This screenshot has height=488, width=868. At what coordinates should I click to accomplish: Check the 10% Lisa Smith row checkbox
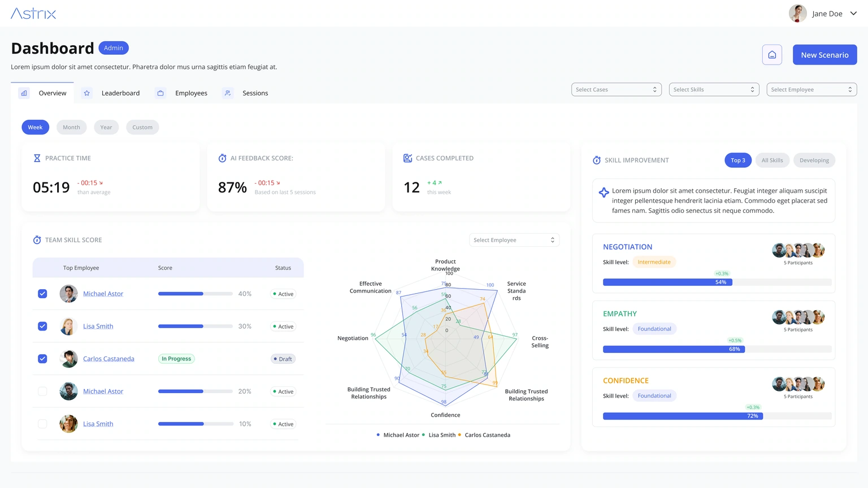point(42,424)
